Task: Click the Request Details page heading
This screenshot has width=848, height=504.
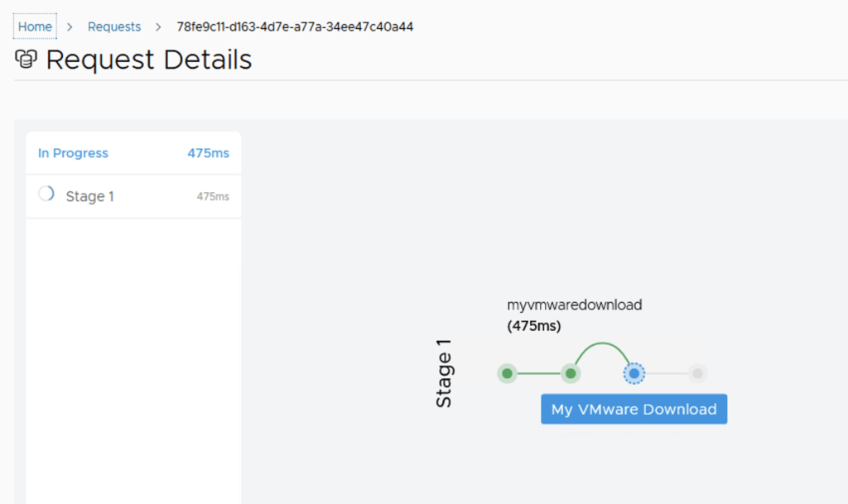Action: (x=149, y=60)
